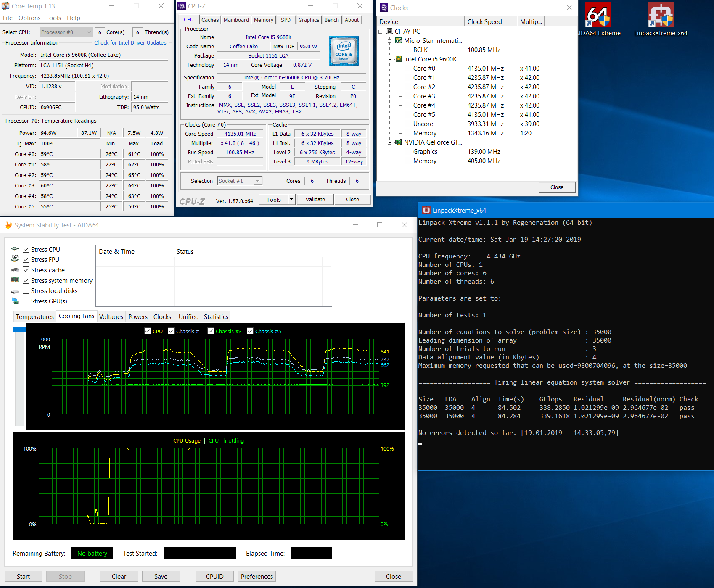The height and width of the screenshot is (588, 714).
Task: Switch to the Mainboard tab in CPU-Z
Action: coord(236,20)
